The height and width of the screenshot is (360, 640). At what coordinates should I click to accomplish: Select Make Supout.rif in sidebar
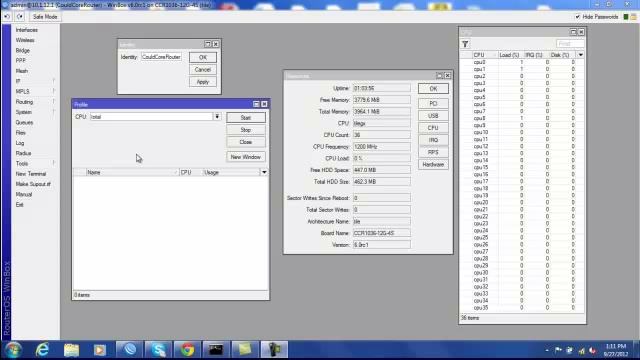[33, 184]
